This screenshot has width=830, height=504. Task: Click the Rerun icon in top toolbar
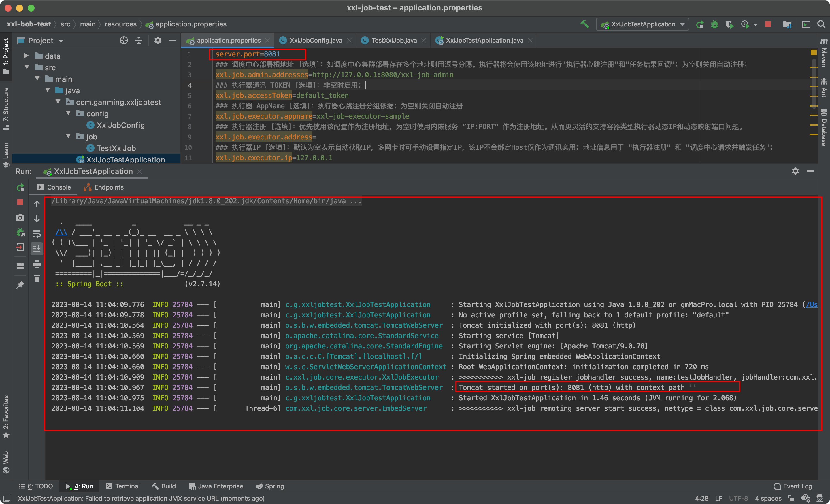coord(700,24)
